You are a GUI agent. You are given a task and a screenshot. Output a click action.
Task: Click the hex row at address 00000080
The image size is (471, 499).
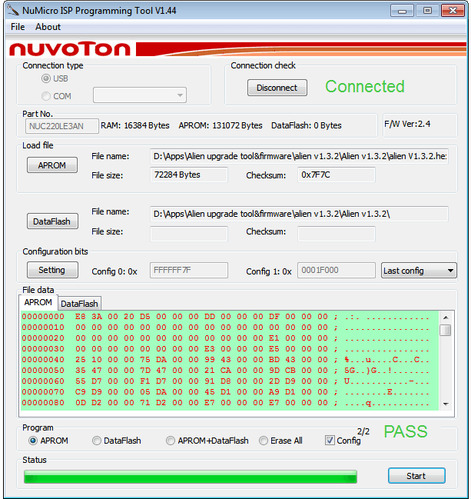225,403
